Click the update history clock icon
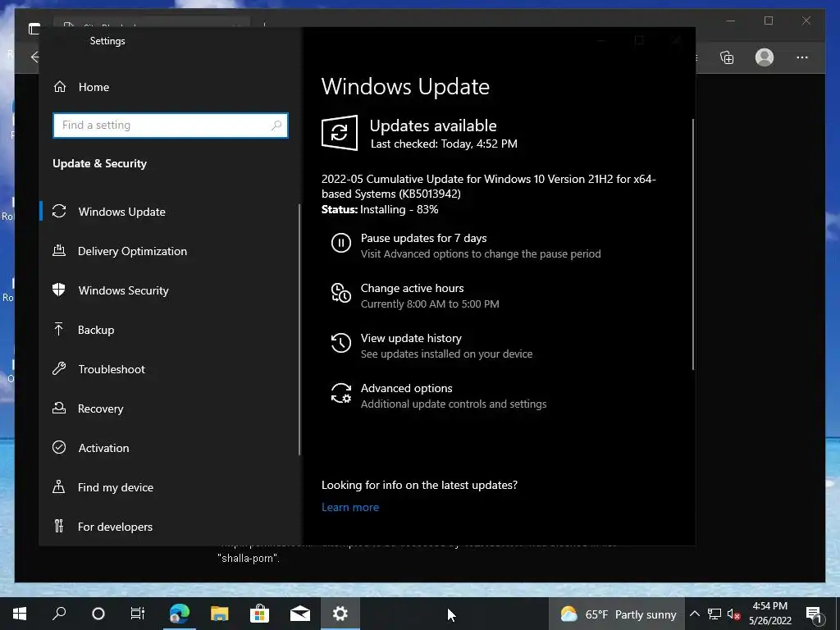The image size is (840, 630). click(x=341, y=343)
